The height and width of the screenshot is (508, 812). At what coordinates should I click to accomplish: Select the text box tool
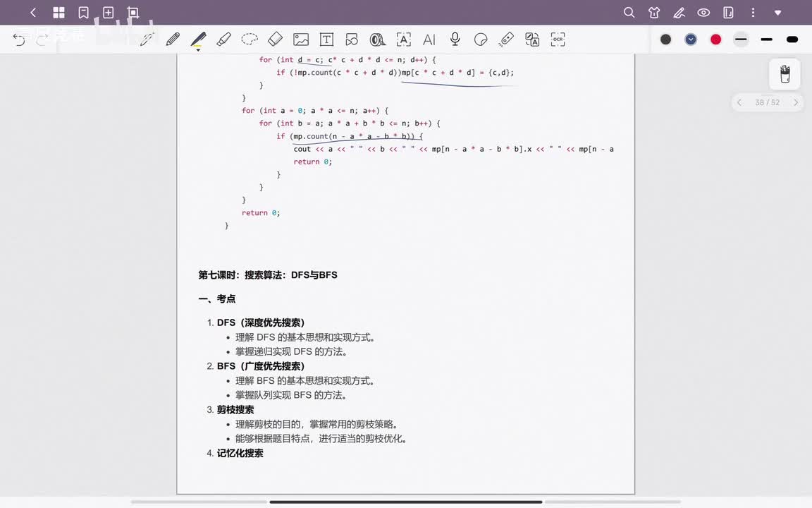326,40
